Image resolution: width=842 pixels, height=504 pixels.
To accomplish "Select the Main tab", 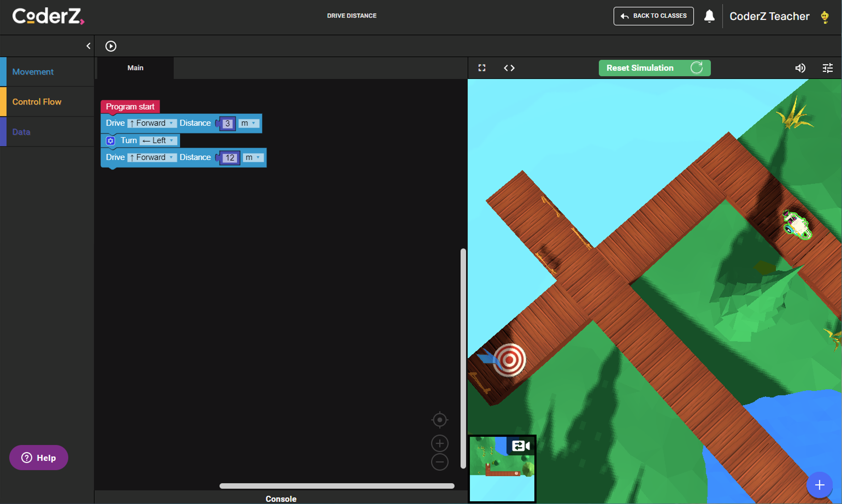I will pos(135,68).
